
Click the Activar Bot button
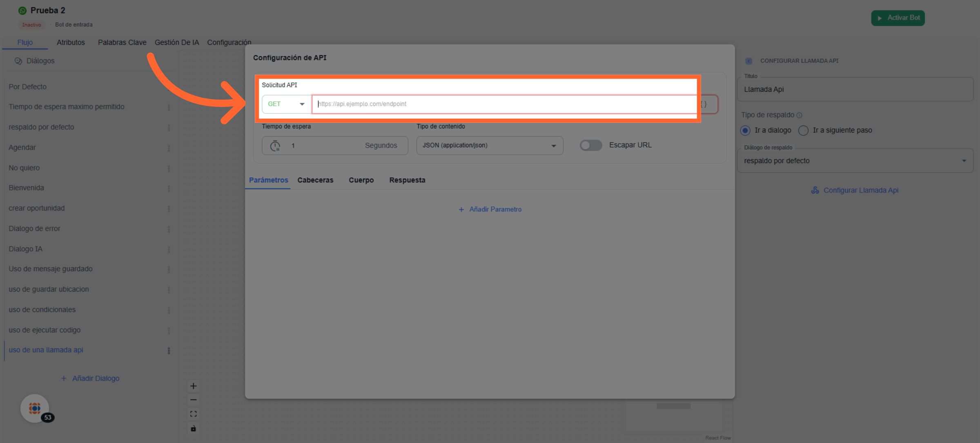898,18
